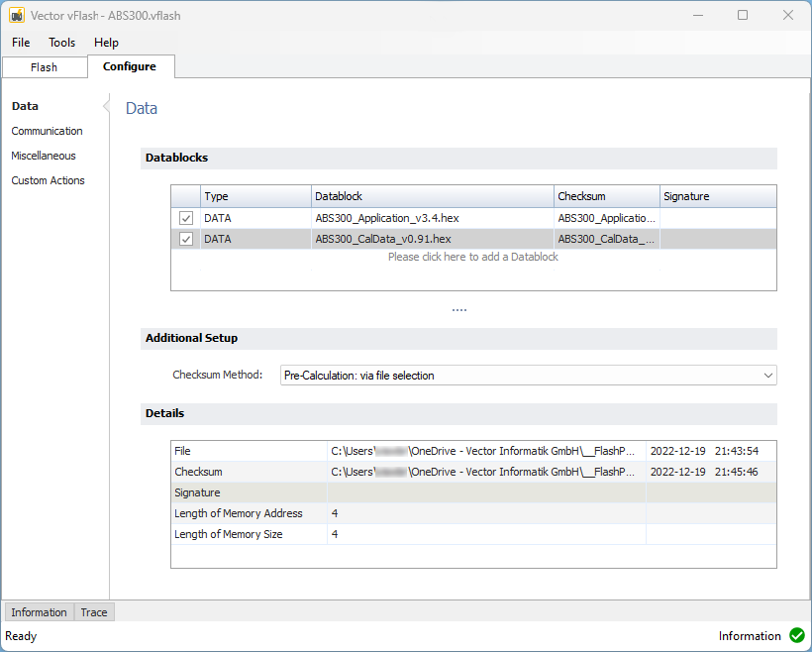Click the Checksum path value in Details

486,472
